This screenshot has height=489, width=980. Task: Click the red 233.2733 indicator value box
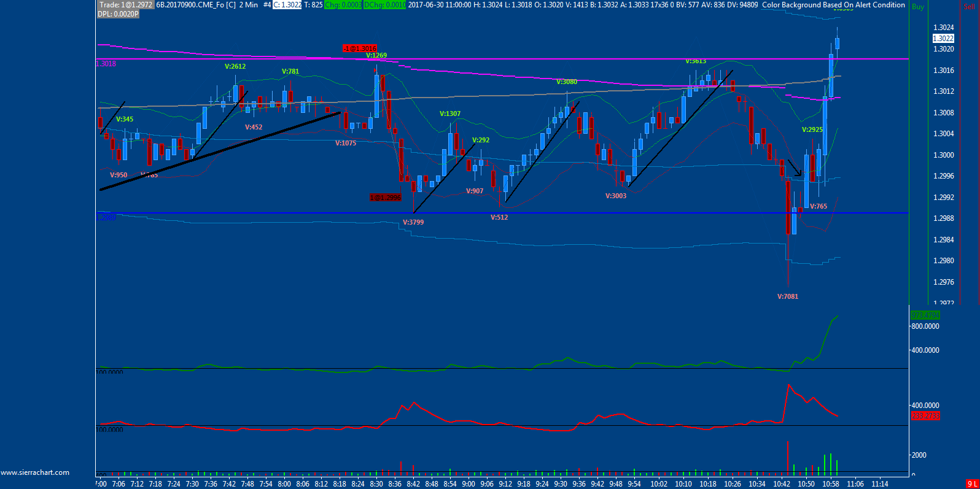pos(925,416)
